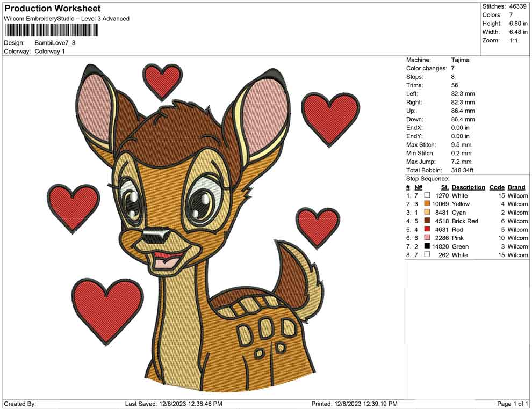Click the Brick Red thread swatch
The height and width of the screenshot is (409, 532).
(427, 221)
